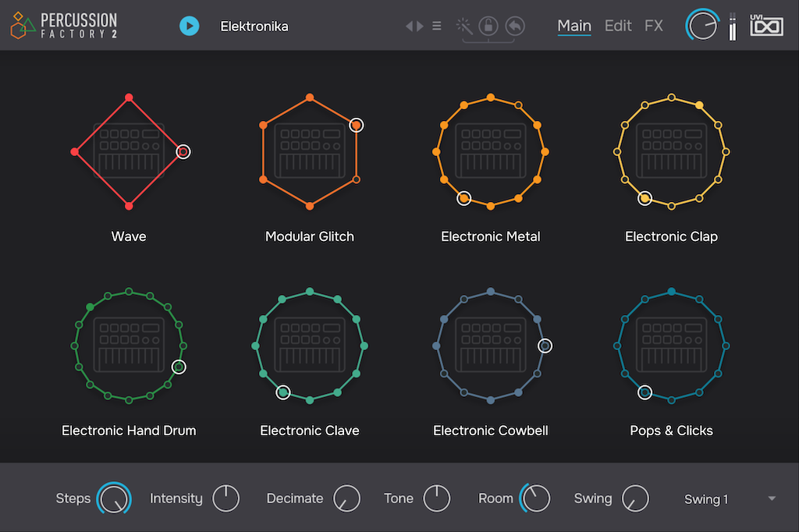Screen dimensions: 799x532
Task: Select the Pops & Clicks machine icon
Action: (x=671, y=346)
